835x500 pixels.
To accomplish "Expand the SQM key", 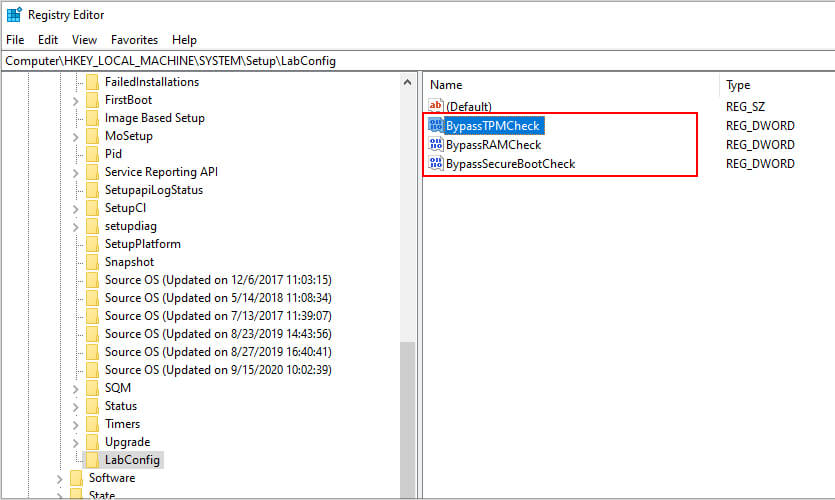I will 76,389.
